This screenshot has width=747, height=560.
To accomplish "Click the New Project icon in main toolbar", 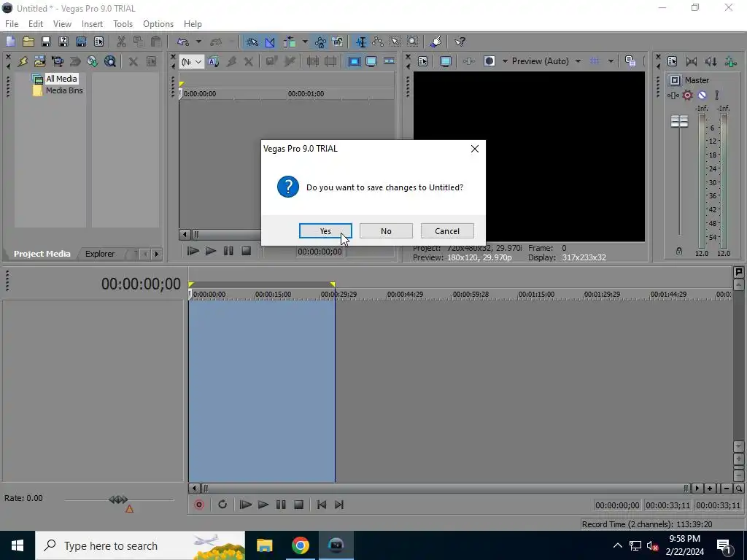I will point(10,42).
